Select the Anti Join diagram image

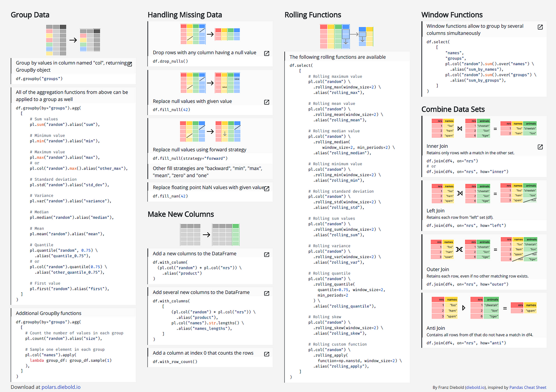coord(484,308)
